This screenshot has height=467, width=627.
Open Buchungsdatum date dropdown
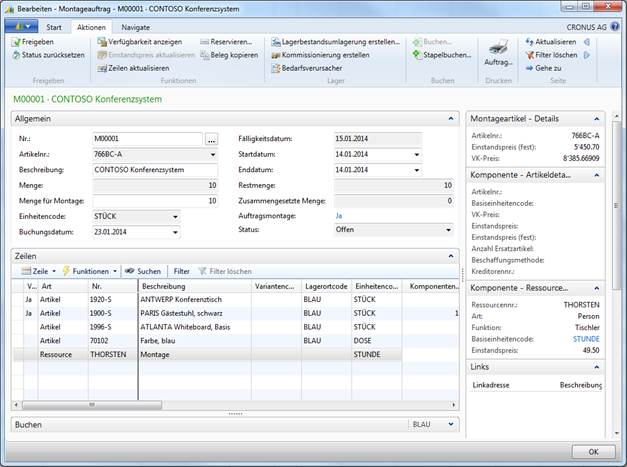point(175,232)
